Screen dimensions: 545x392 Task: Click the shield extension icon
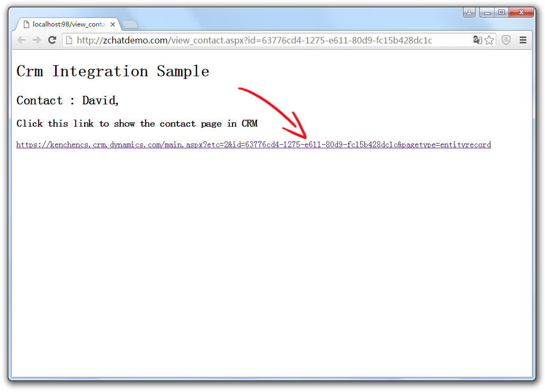tap(506, 40)
